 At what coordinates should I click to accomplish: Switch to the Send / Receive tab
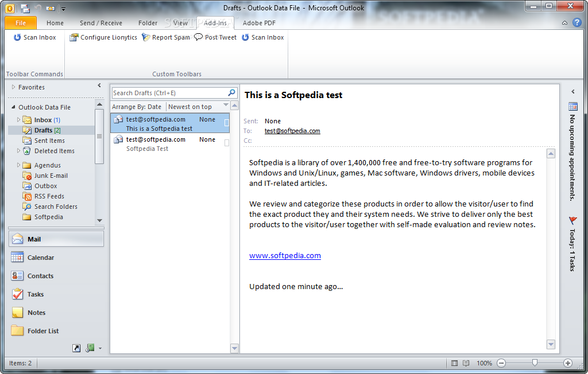pyautogui.click(x=101, y=23)
